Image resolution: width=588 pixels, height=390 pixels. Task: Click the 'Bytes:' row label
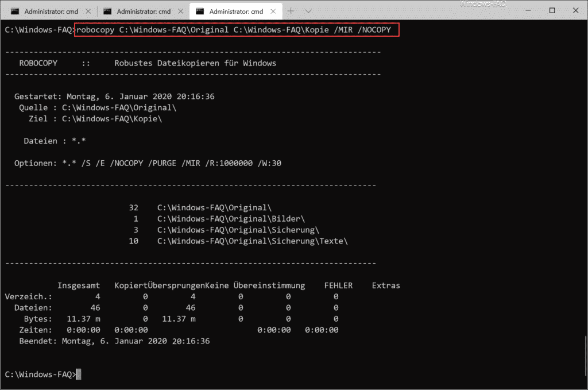(38, 319)
